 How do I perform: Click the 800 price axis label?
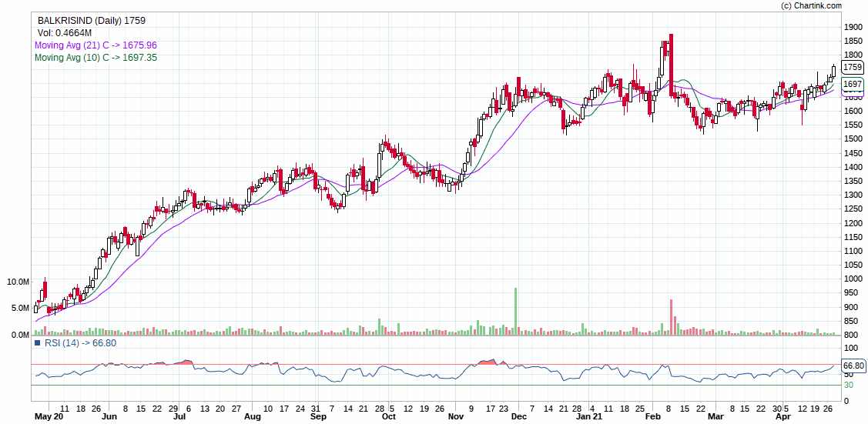851,335
